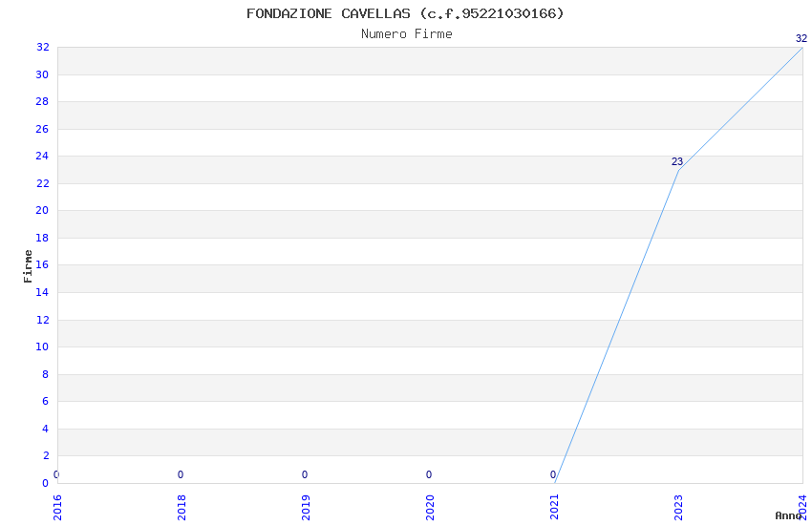Click the y-axis tick label 16

42,264
